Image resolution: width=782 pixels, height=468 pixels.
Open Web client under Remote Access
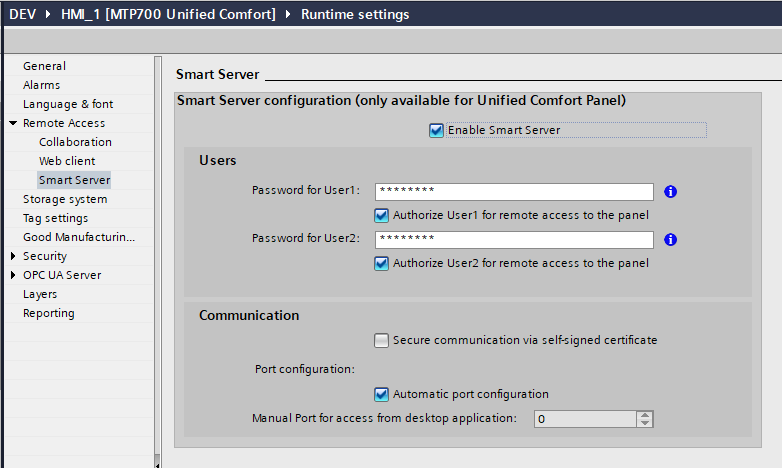pyautogui.click(x=67, y=161)
